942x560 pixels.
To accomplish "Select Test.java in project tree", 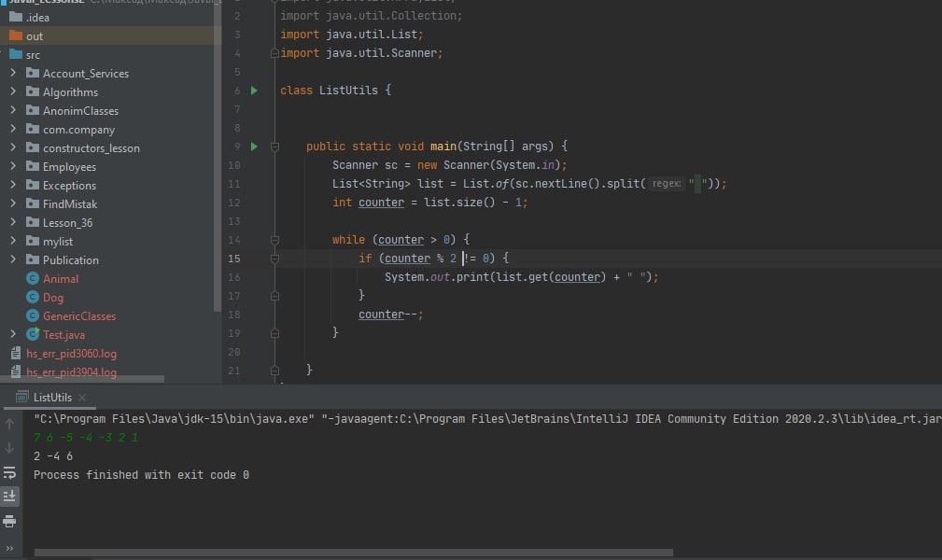I will tap(63, 335).
